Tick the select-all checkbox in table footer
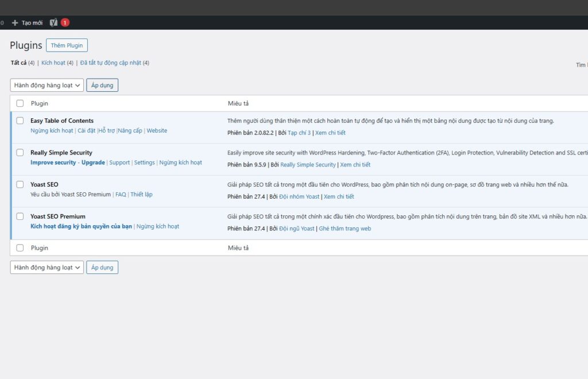Screen dimensions: 588x379 [20, 248]
